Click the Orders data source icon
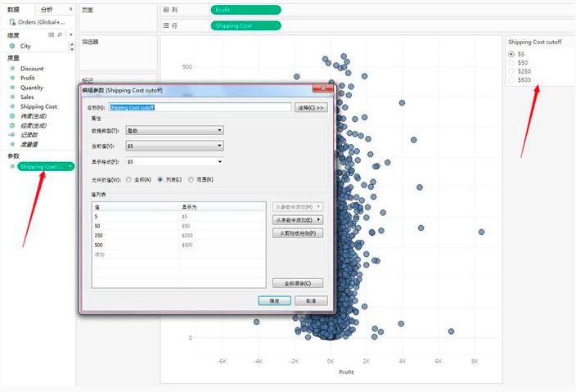This screenshot has width=576, height=392. [12, 22]
